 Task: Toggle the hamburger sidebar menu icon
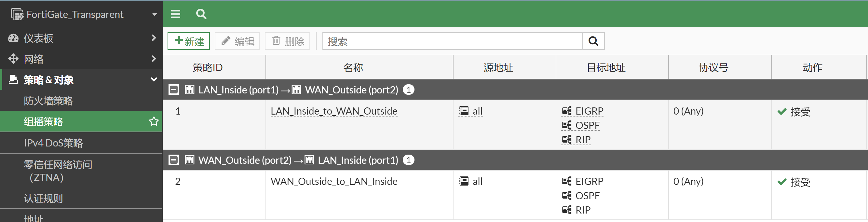pyautogui.click(x=176, y=14)
